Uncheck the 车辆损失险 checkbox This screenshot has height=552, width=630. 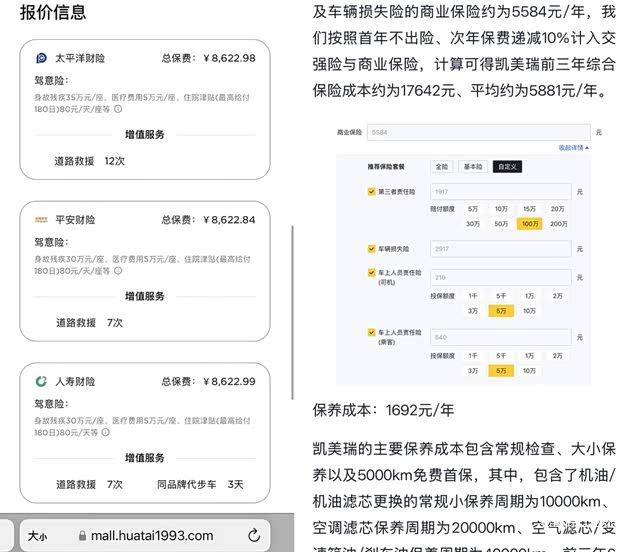click(372, 249)
